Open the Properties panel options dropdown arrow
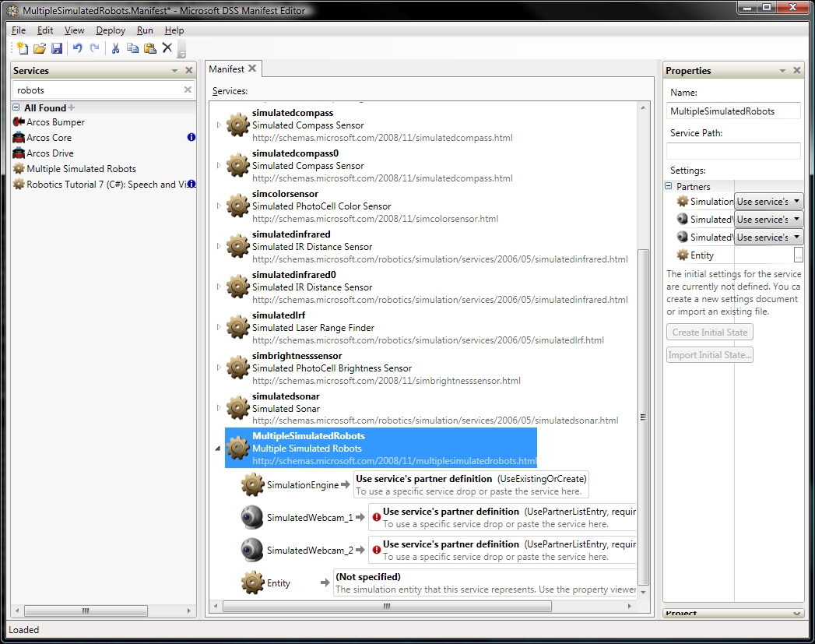Screen dimensions: 815x644 pos(782,71)
